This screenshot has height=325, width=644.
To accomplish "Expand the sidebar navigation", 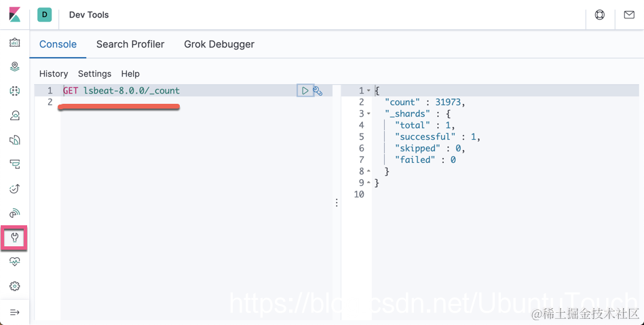I will 14,312.
